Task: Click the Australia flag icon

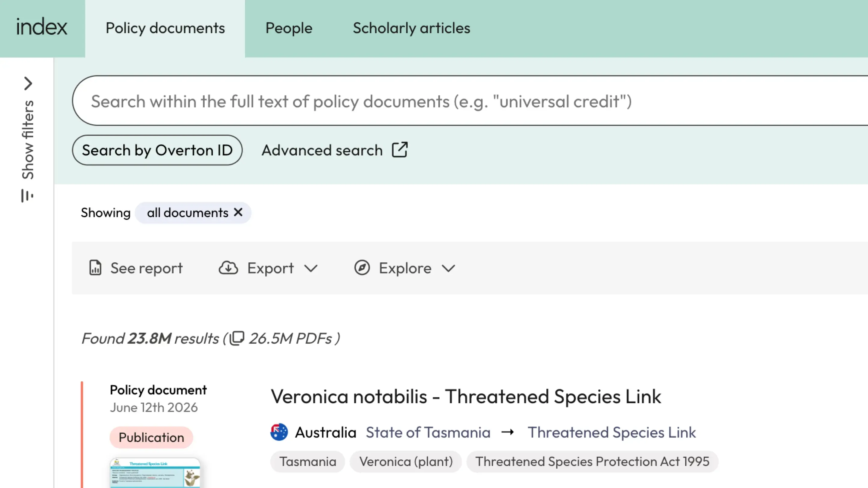Action: tap(279, 432)
